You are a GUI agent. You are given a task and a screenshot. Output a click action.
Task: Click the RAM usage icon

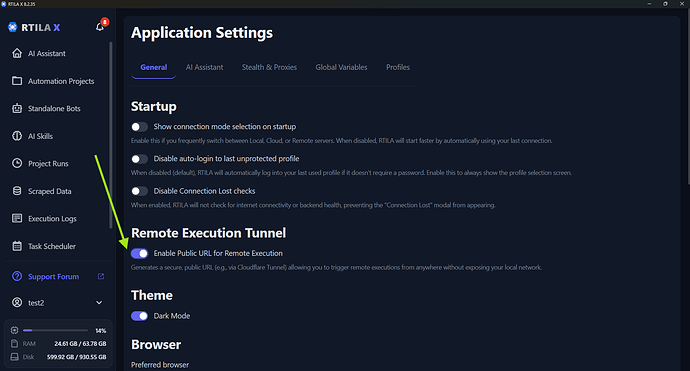[x=15, y=343]
